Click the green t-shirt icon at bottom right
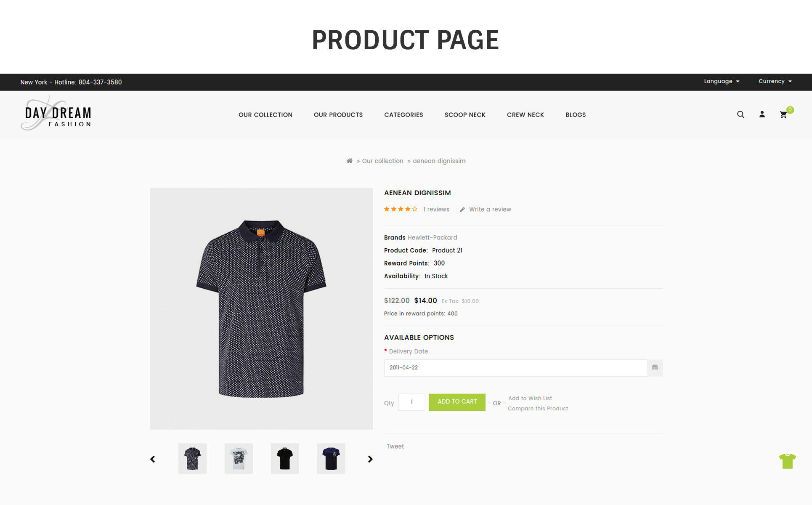812x505 pixels. coord(787,461)
